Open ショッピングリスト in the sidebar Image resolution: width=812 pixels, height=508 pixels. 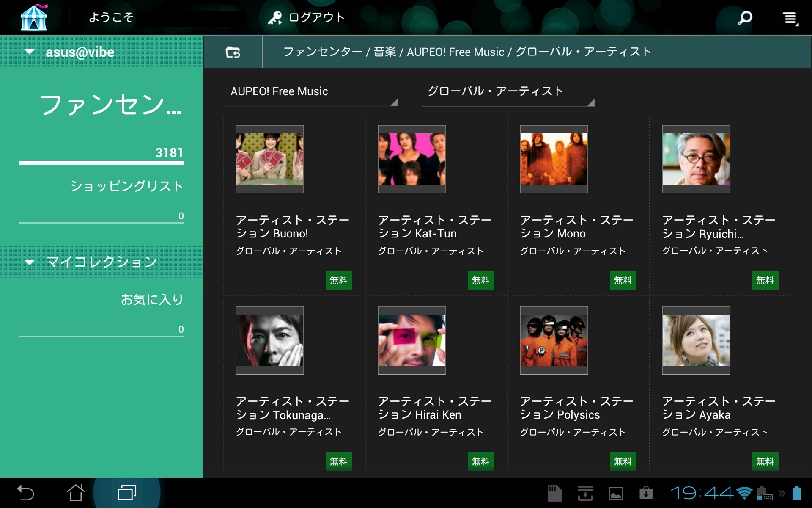(126, 186)
